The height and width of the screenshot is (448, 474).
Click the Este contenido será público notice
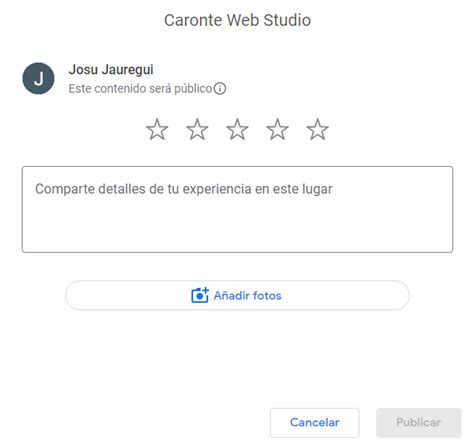(140, 89)
